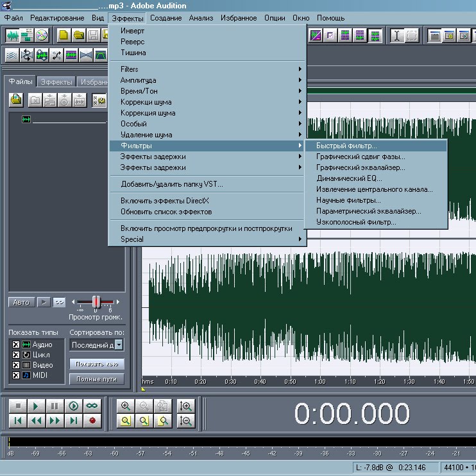Expand the Удаление шума submenu
Image resolution: width=476 pixels, height=476 pixels.
(x=207, y=135)
